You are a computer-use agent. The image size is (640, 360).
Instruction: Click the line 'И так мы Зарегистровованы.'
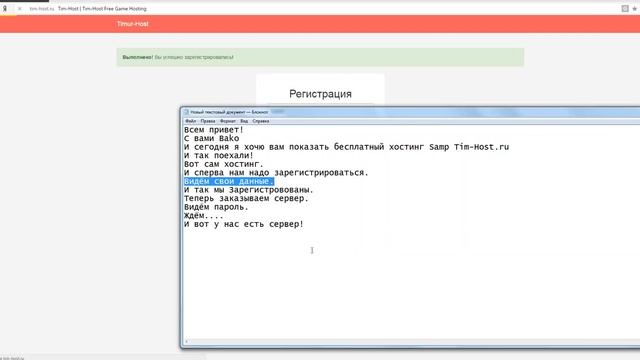click(249, 190)
